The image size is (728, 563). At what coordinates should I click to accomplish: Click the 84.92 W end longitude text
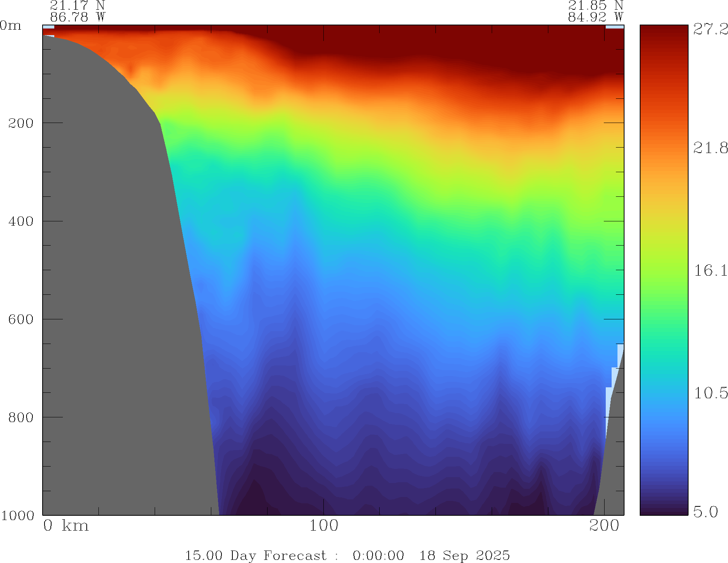[x=595, y=17]
